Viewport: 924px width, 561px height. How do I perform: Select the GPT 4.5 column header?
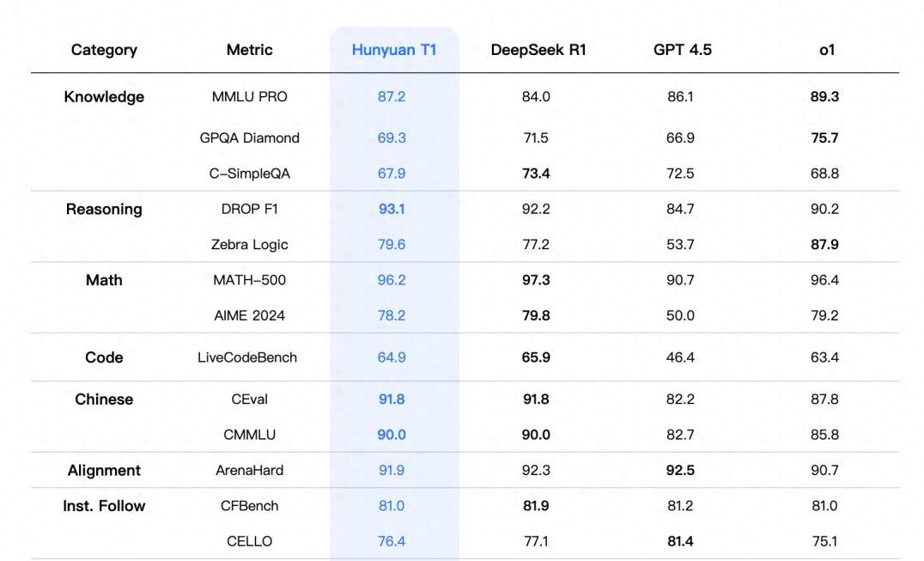pos(683,50)
